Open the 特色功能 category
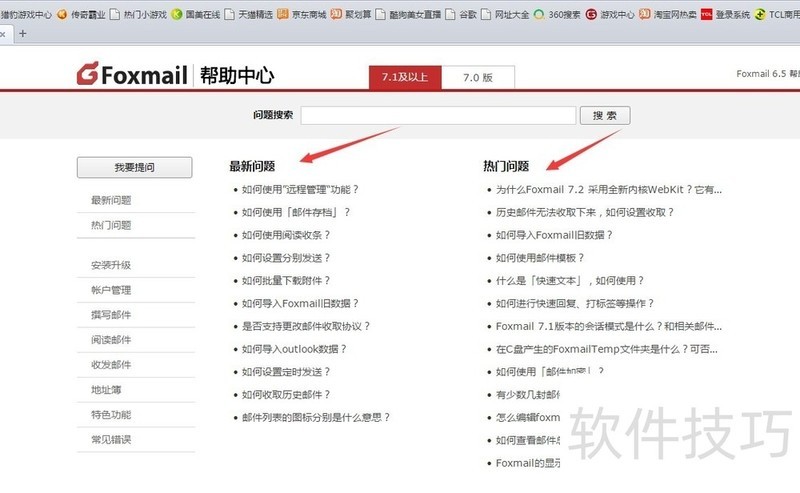 (111, 414)
